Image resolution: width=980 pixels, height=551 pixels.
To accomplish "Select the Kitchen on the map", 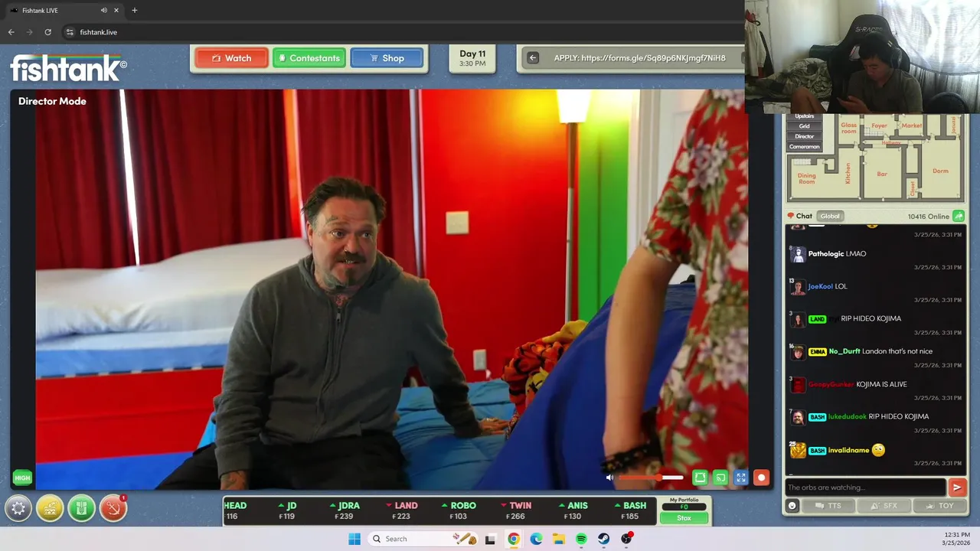I will point(848,173).
